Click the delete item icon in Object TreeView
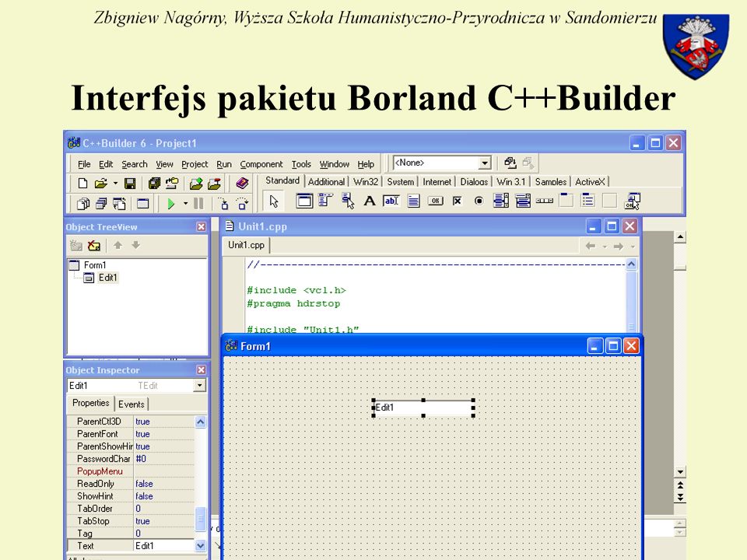This screenshot has width=747, height=560. [94, 246]
